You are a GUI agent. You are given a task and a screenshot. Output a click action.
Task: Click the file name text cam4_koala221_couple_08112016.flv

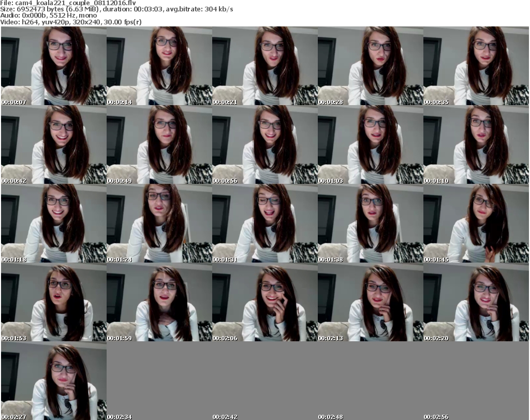(76, 3)
